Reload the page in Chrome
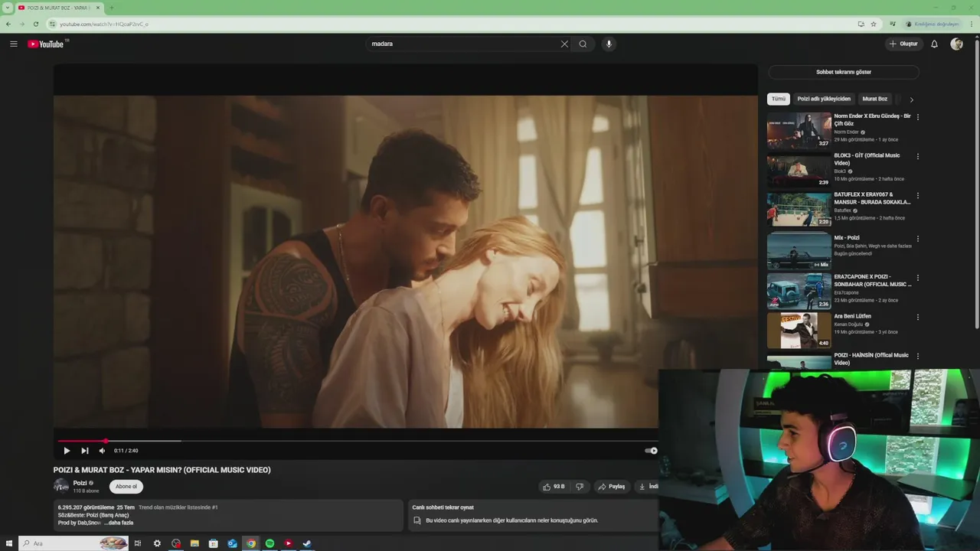The height and width of the screenshot is (551, 980). [x=35, y=24]
